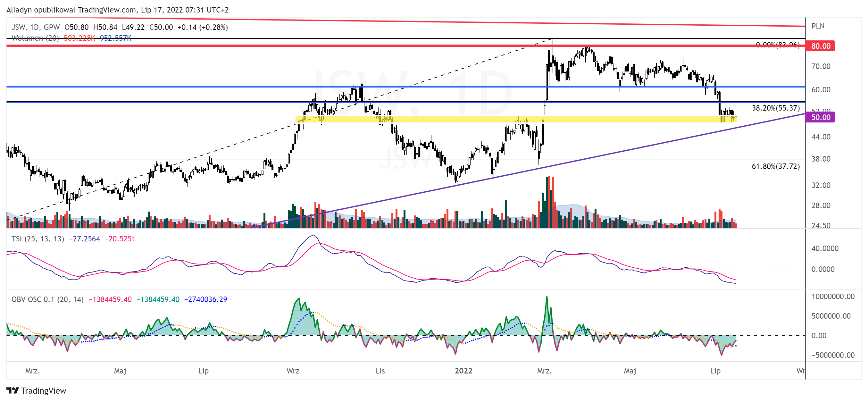
Task: Click the 61.80%(37.72) Fibonacci level label
Action: point(776,166)
